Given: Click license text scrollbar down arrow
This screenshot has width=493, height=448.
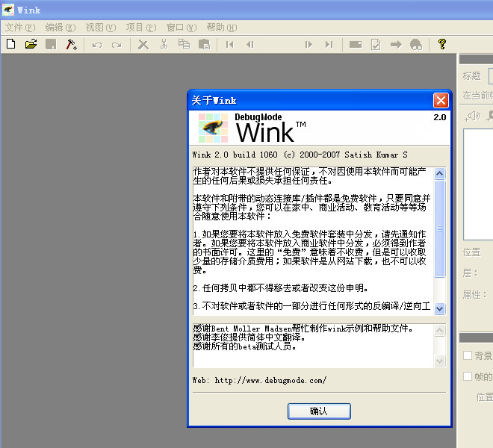Looking at the screenshot, I should (x=439, y=308).
